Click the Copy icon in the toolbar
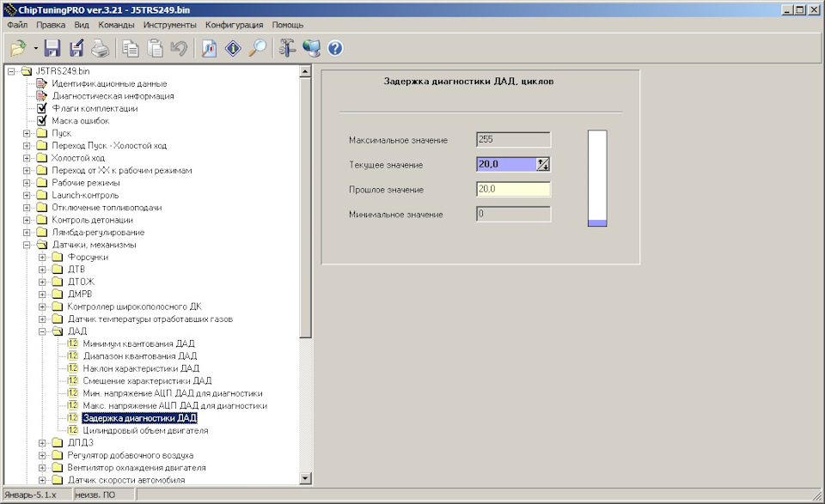825x504 pixels. (130, 48)
